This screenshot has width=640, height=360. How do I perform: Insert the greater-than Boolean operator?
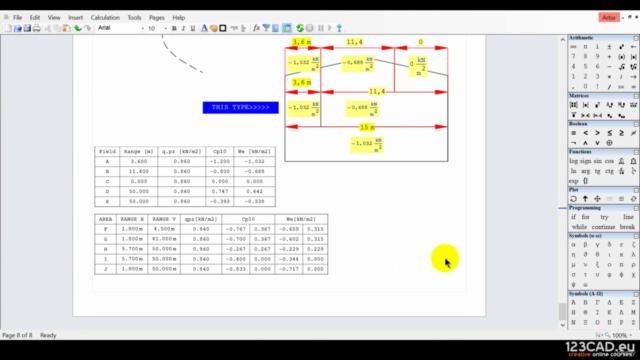pyautogui.click(x=597, y=133)
